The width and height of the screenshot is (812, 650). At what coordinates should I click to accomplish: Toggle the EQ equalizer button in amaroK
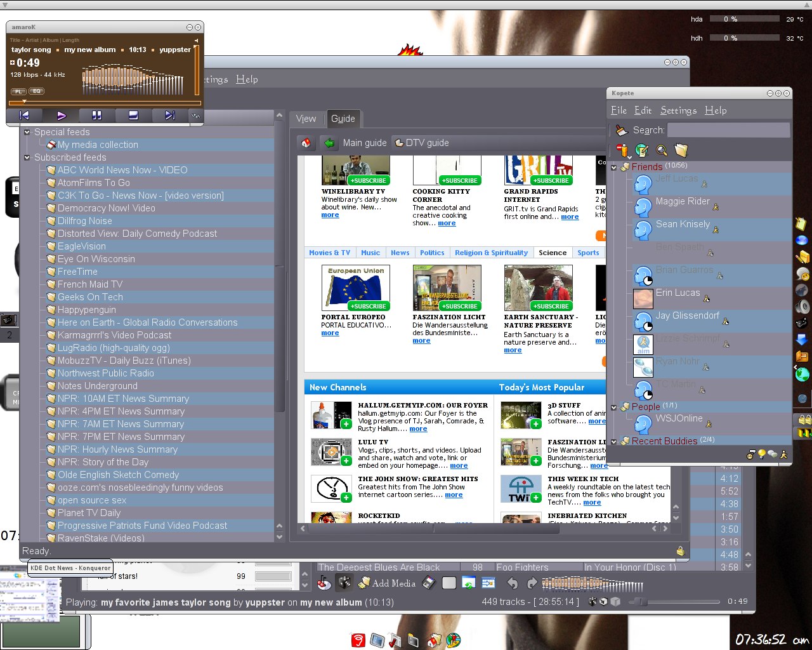(x=37, y=91)
